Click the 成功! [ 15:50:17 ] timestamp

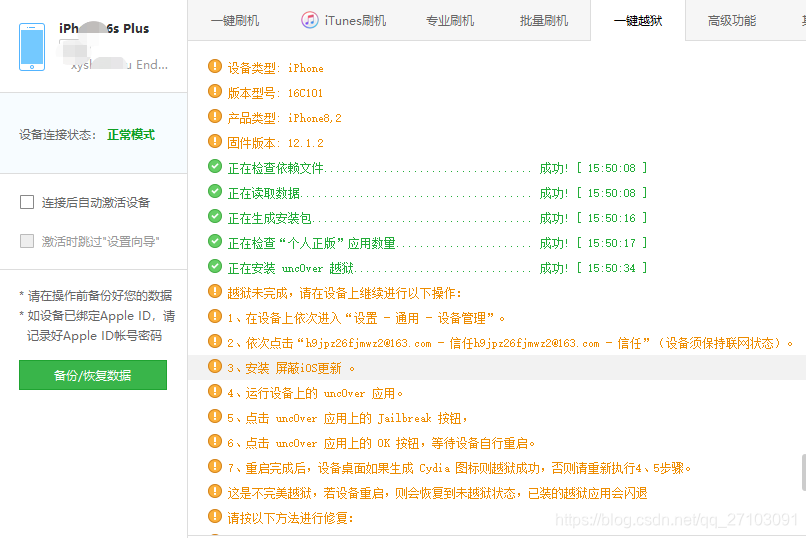[593, 243]
